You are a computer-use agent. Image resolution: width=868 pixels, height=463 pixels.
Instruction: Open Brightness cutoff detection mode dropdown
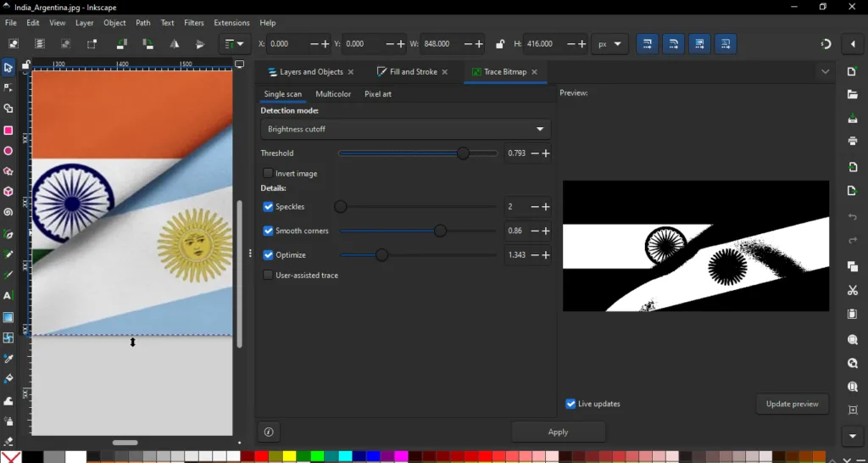tap(406, 129)
